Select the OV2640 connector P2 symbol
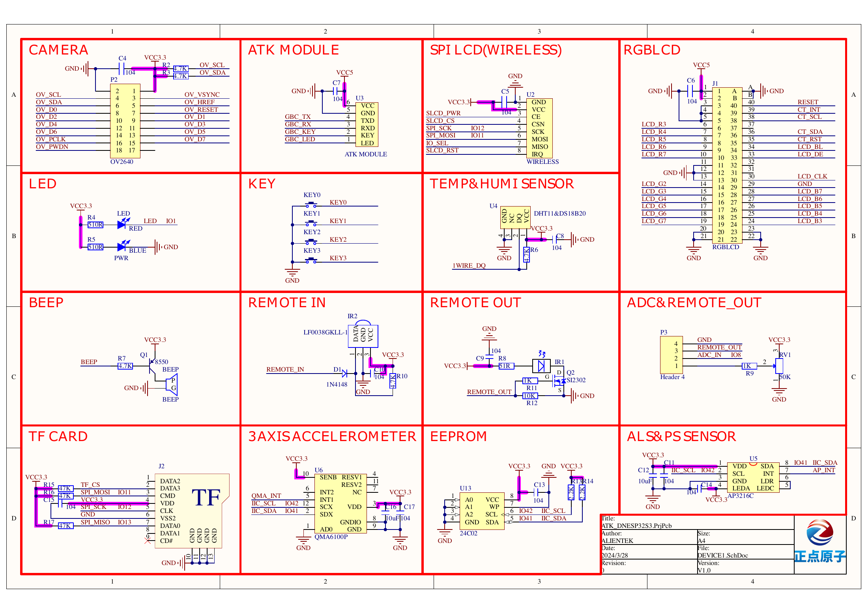Viewport: 868px width, 614px height. (x=125, y=121)
